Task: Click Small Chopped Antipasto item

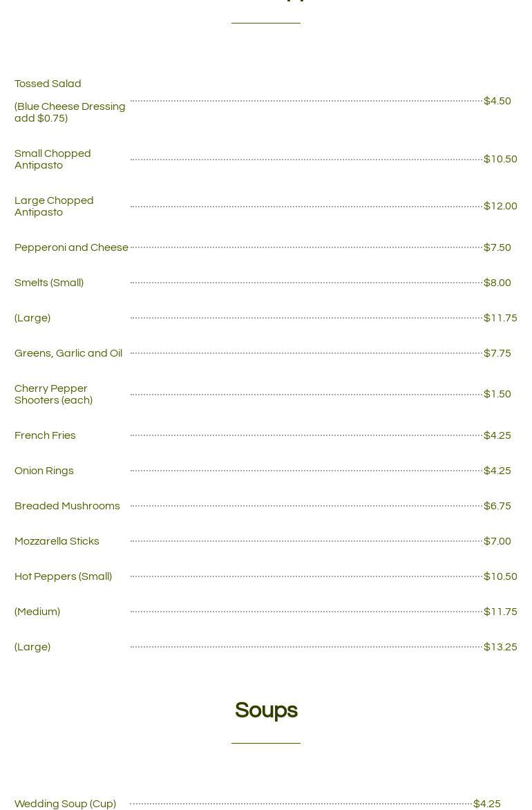Action: click(53, 159)
